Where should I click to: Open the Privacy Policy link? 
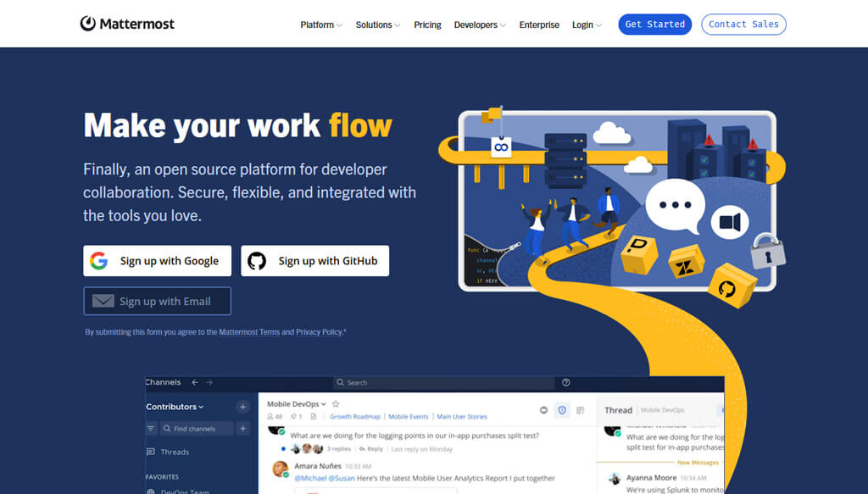[x=319, y=332]
